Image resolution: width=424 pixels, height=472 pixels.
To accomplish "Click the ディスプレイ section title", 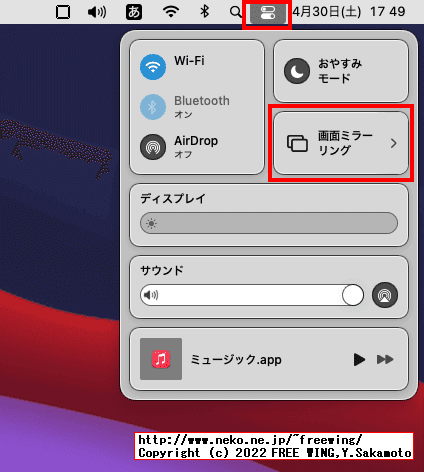I will pyautogui.click(x=173, y=199).
